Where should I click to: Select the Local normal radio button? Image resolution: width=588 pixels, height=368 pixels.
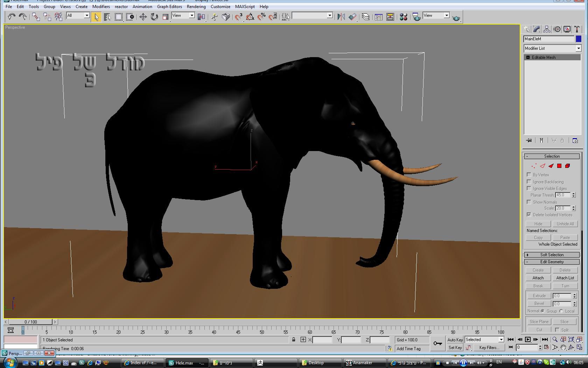pyautogui.click(x=561, y=311)
